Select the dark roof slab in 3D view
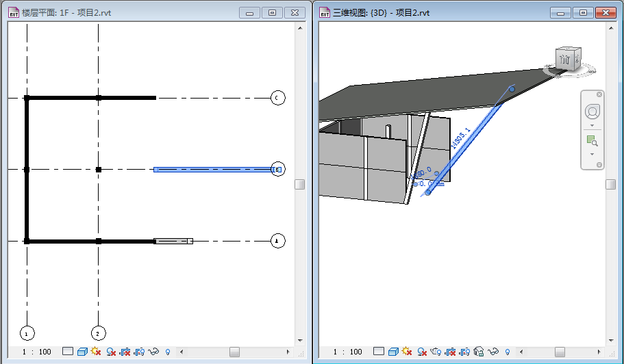 tap(429, 93)
